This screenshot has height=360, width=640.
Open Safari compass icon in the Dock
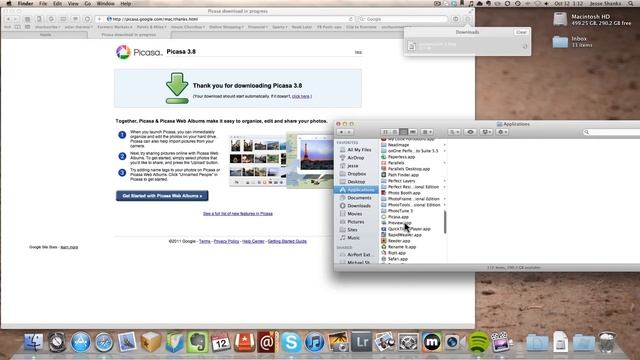tap(104, 342)
